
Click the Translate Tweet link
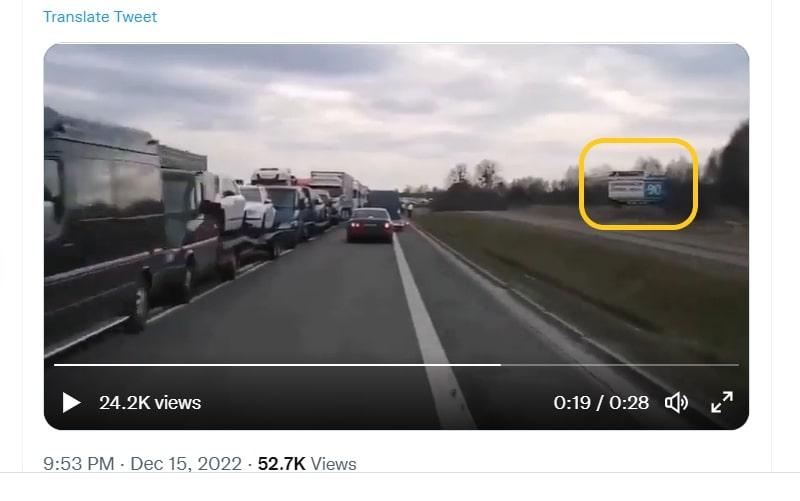pyautogui.click(x=100, y=17)
